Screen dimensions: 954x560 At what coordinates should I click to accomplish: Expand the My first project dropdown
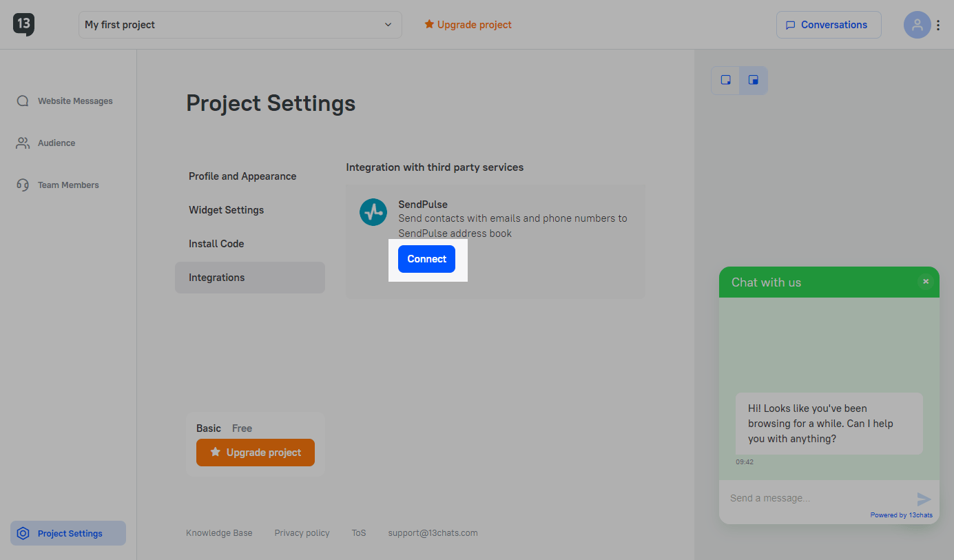[x=240, y=25]
